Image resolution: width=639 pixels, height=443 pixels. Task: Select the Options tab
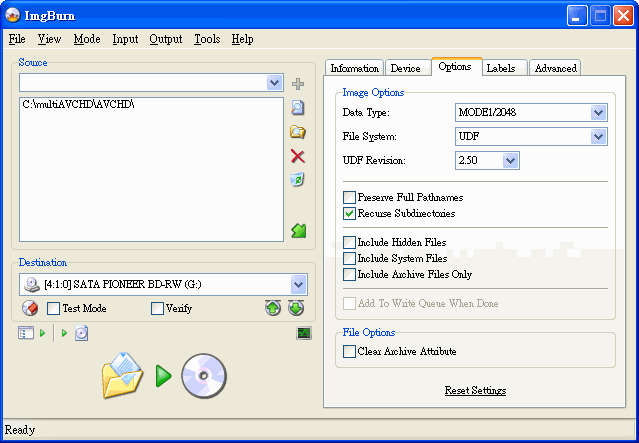(x=455, y=66)
